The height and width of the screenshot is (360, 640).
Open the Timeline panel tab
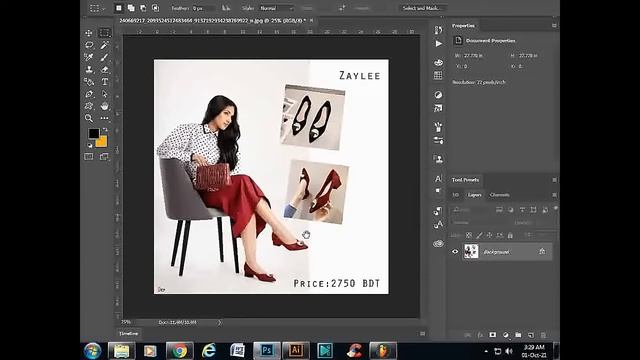(x=128, y=333)
